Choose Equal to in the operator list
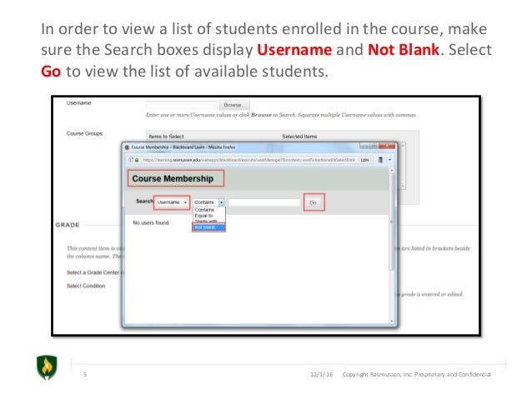This screenshot has width=532, height=399. [x=204, y=216]
